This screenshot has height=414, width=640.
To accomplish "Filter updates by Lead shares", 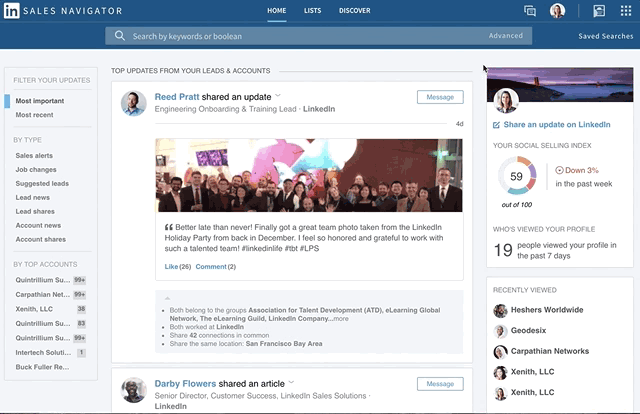I will 35,211.
